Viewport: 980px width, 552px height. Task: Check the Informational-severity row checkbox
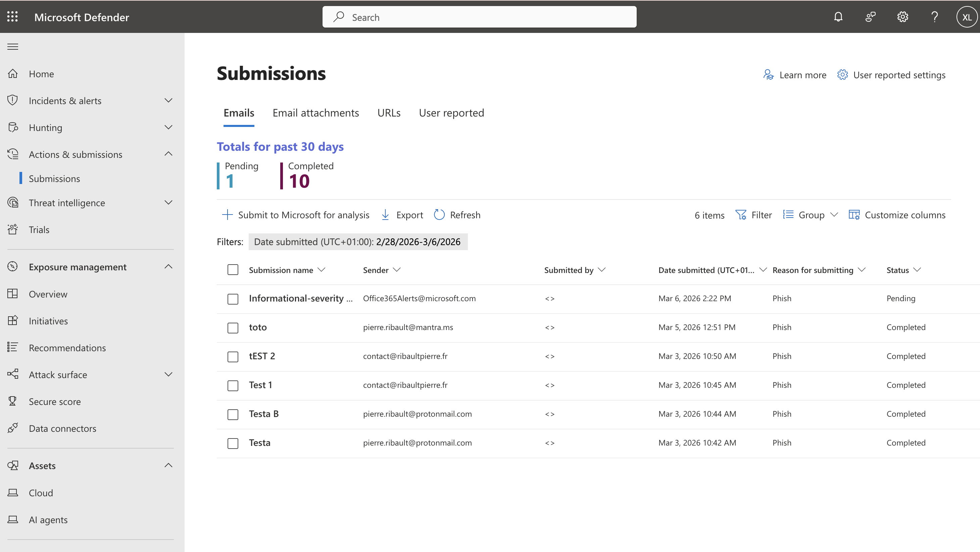233,299
